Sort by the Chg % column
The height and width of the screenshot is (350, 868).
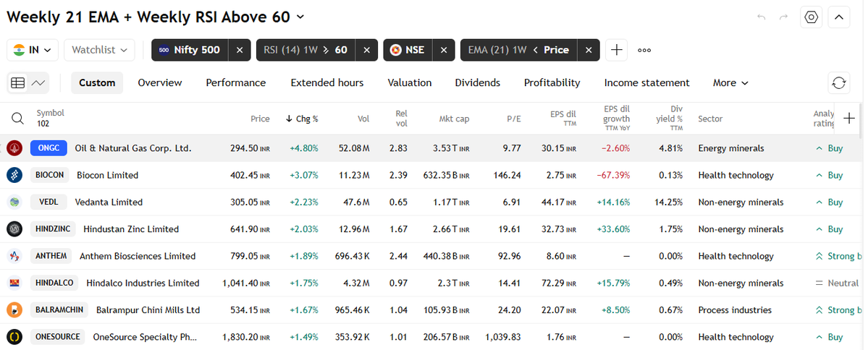[x=303, y=119]
